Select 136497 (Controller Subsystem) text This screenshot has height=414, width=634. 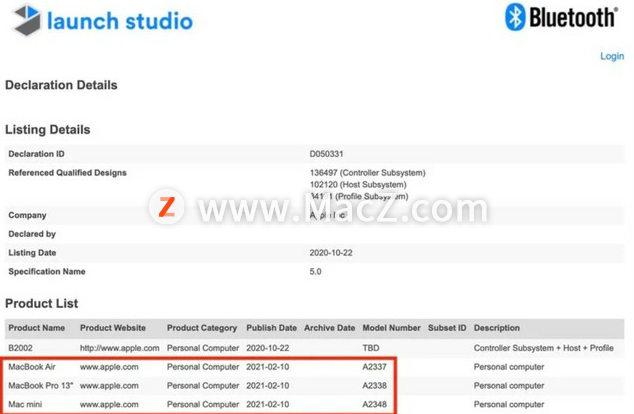tap(368, 173)
